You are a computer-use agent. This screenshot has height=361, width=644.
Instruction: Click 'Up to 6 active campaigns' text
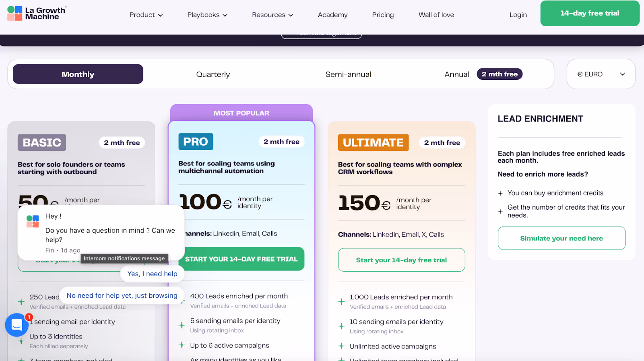[x=229, y=345]
